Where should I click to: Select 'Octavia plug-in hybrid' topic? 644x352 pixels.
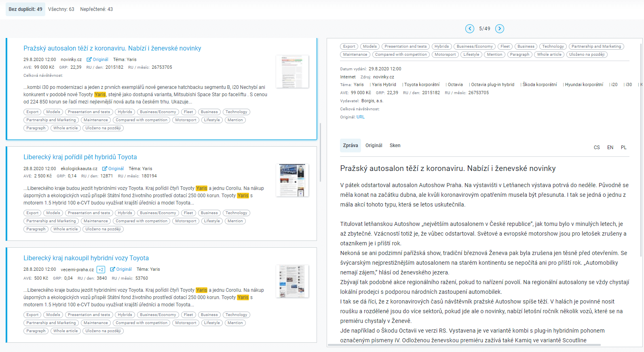click(493, 85)
